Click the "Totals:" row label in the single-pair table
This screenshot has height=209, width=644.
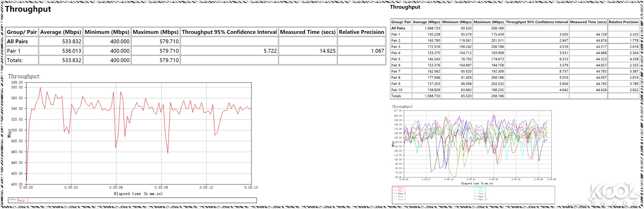click(15, 60)
